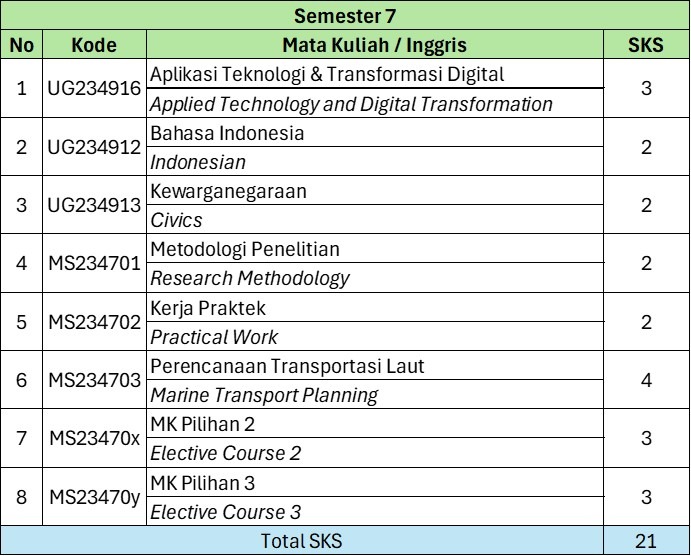The image size is (691, 556).
Task: Click the Mata Kuliah / Inggris header
Action: point(374,45)
